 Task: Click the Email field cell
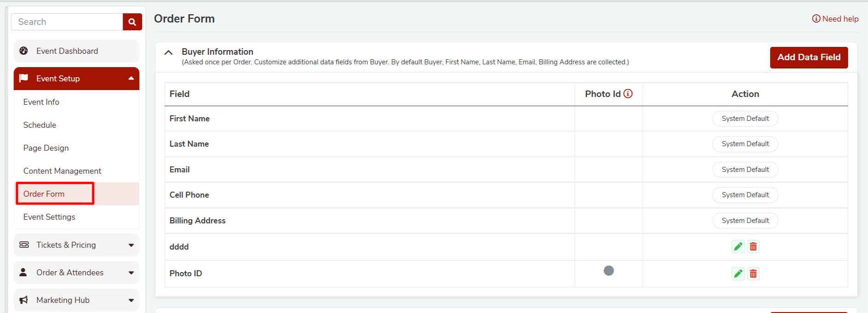tap(370, 170)
